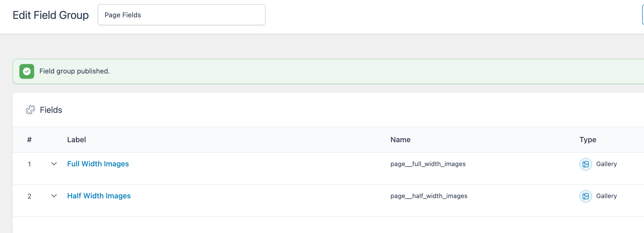
Task: Click the Type column header
Action: click(588, 140)
